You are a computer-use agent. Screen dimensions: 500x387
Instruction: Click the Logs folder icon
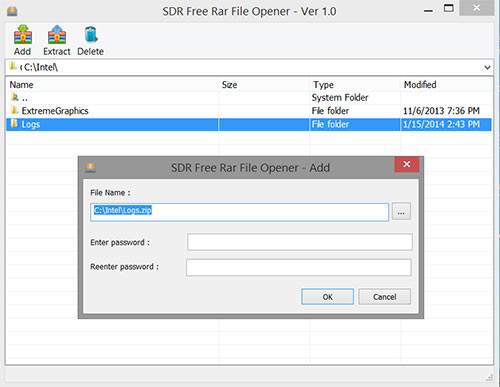pyautogui.click(x=14, y=124)
